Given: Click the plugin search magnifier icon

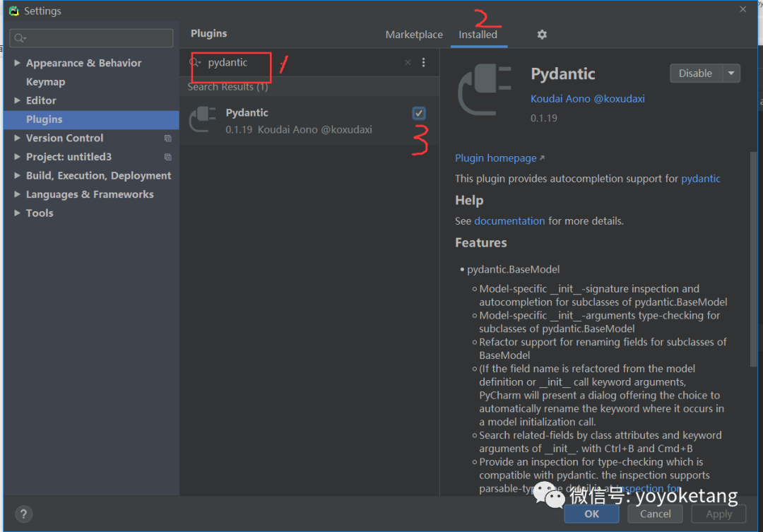Looking at the screenshot, I should pyautogui.click(x=195, y=62).
